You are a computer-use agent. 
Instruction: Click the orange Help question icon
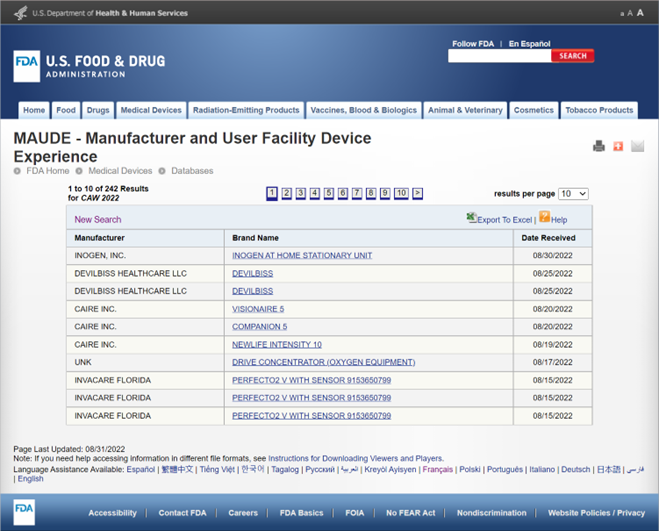tap(544, 217)
